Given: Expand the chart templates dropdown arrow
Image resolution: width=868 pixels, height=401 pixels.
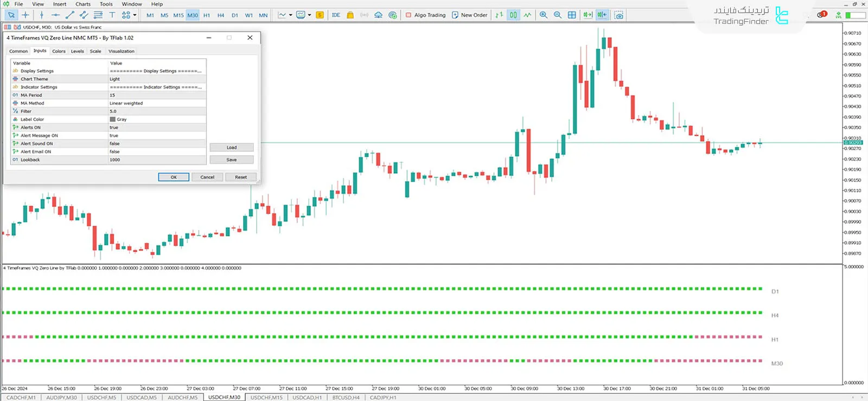Looking at the screenshot, I should [309, 15].
